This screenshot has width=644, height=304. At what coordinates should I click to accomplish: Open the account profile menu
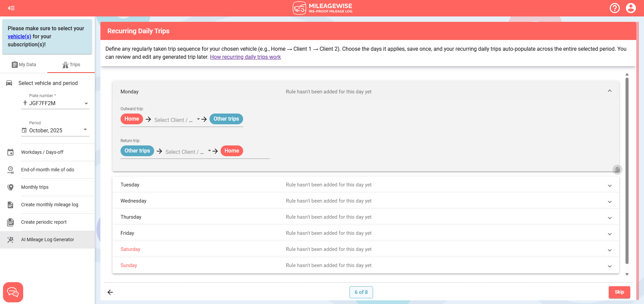pyautogui.click(x=631, y=8)
